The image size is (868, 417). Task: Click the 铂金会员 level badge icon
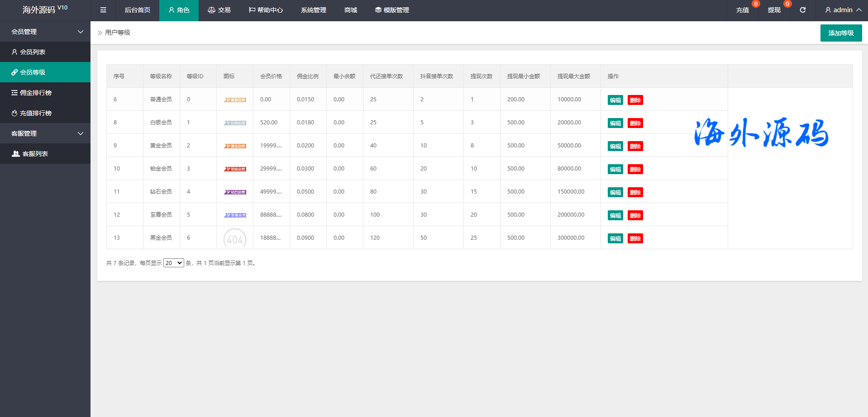pyautogui.click(x=235, y=169)
